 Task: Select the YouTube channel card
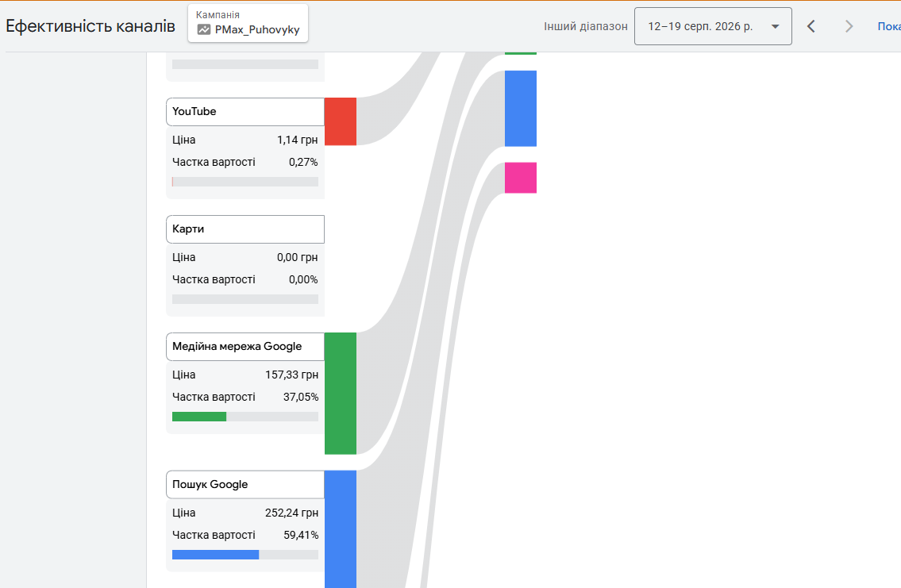(x=245, y=112)
